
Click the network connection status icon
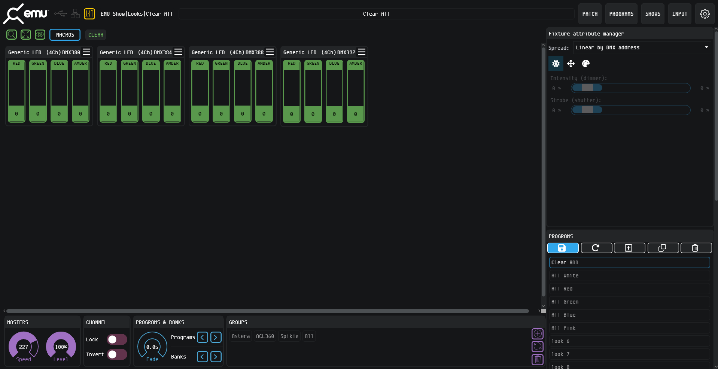coord(76,14)
